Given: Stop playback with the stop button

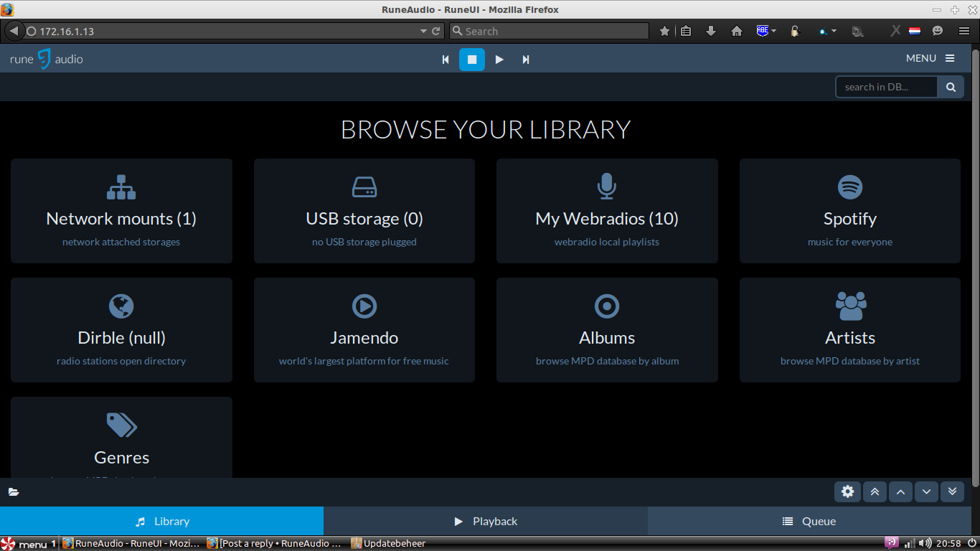Looking at the screenshot, I should [472, 60].
